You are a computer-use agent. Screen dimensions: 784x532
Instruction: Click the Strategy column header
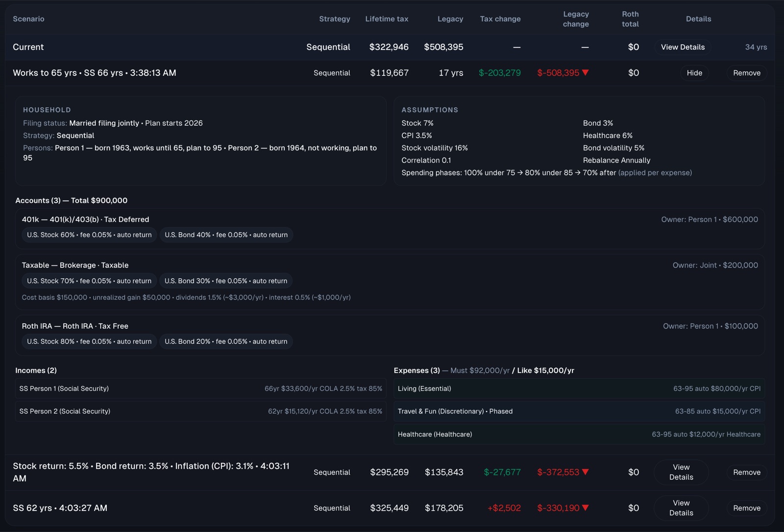(335, 19)
